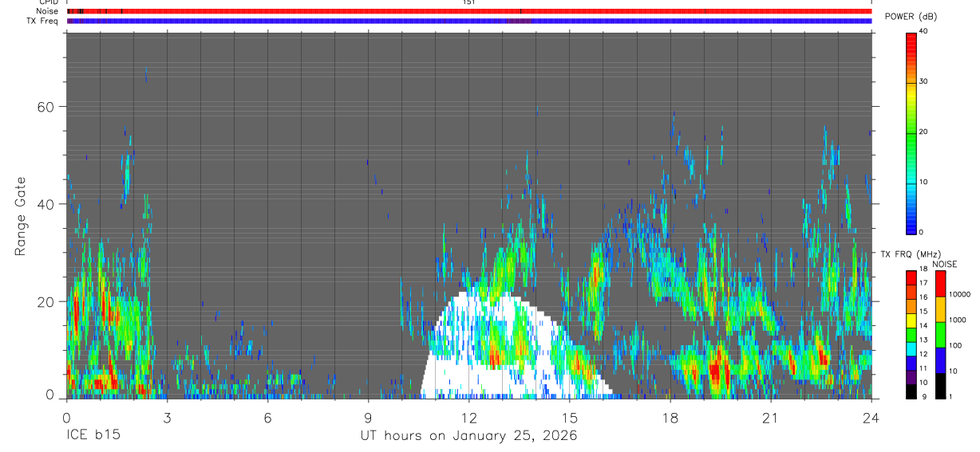Click the blue segment of NOISE legend
This screenshot has width=980, height=452.
pyautogui.click(x=940, y=360)
